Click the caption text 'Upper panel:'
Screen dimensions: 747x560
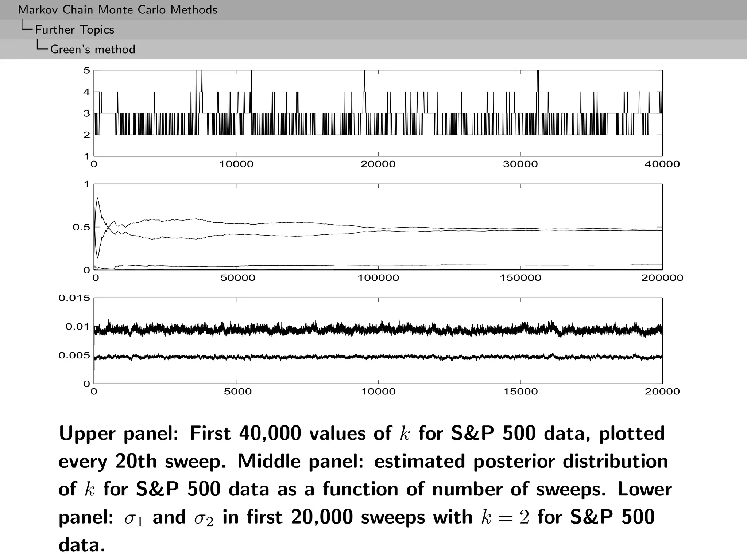pos(119,434)
